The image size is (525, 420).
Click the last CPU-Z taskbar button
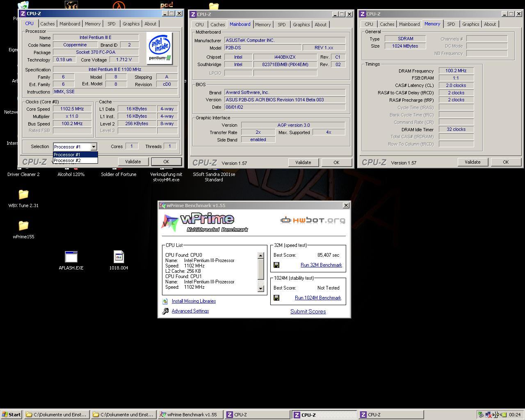pos(391,415)
